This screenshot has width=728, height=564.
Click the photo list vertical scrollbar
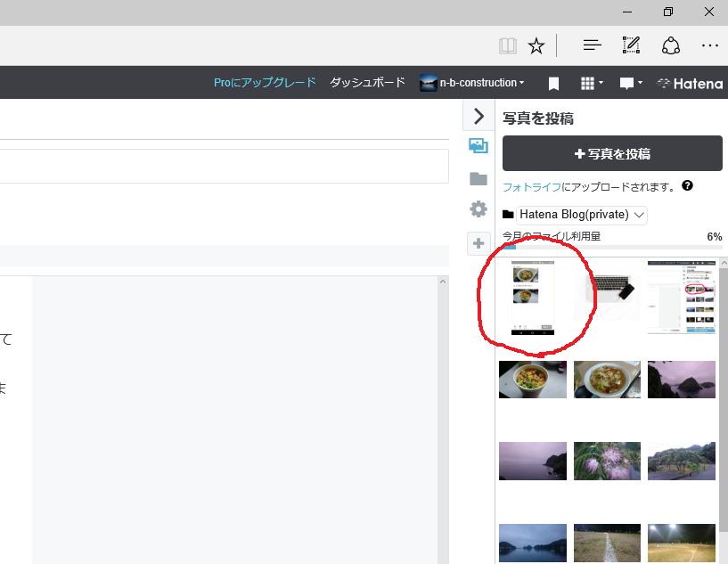(724, 399)
